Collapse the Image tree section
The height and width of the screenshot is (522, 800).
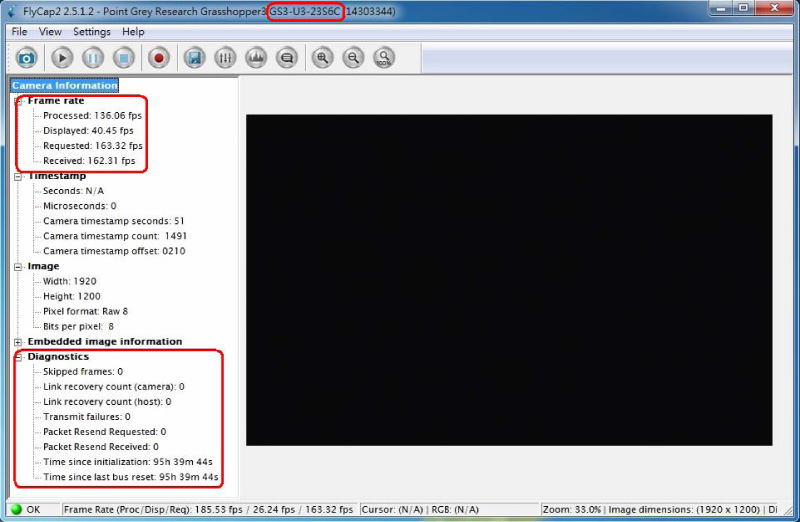(19, 266)
